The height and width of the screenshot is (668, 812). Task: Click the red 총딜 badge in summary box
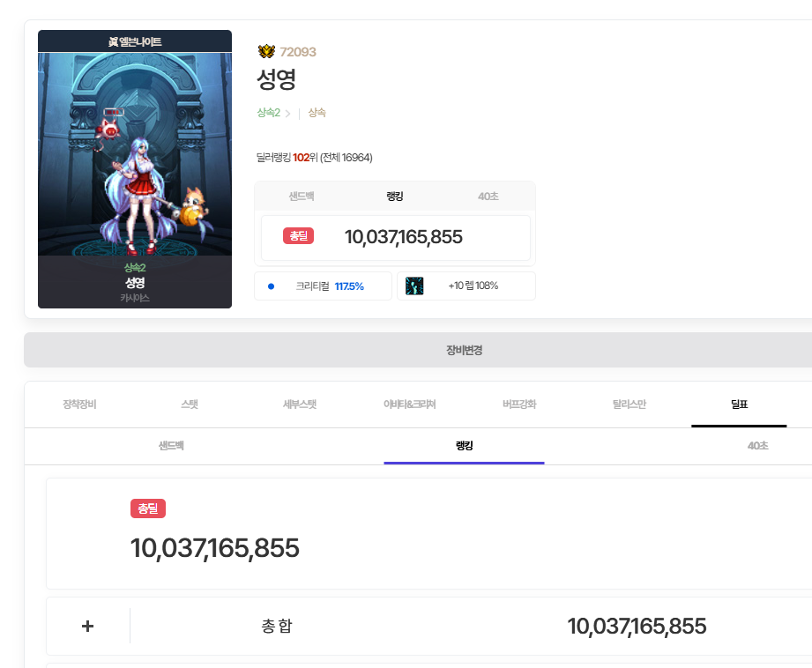pos(298,236)
